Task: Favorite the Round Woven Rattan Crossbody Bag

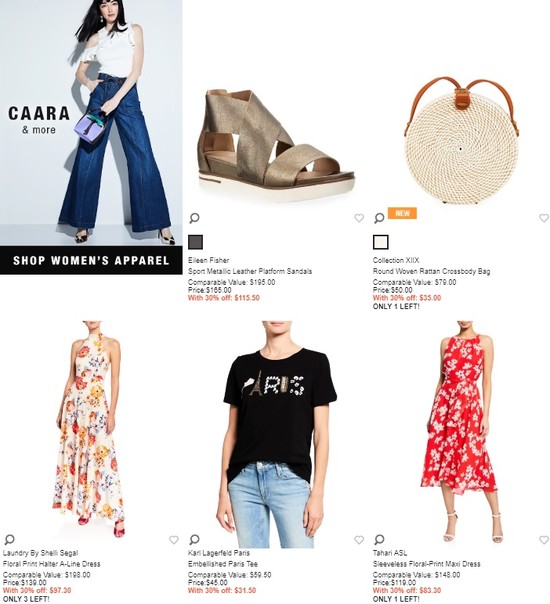Action: coord(544,218)
